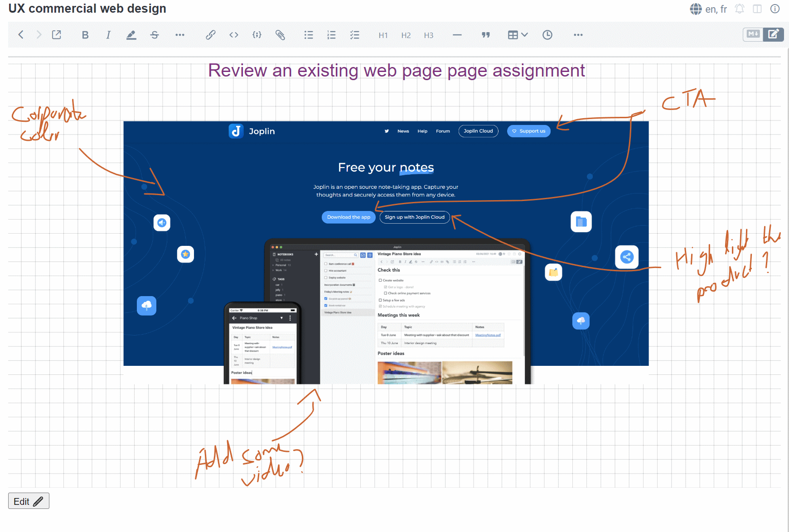This screenshot has width=789, height=532.
Task: Click the embedded Joplin website screenshot
Action: (x=386, y=253)
